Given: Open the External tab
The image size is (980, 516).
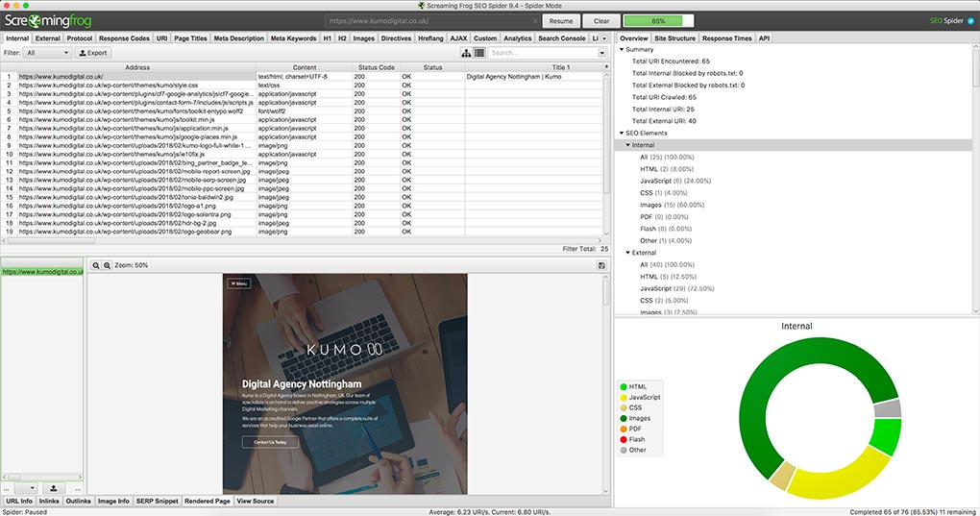Looking at the screenshot, I should pyautogui.click(x=47, y=38).
